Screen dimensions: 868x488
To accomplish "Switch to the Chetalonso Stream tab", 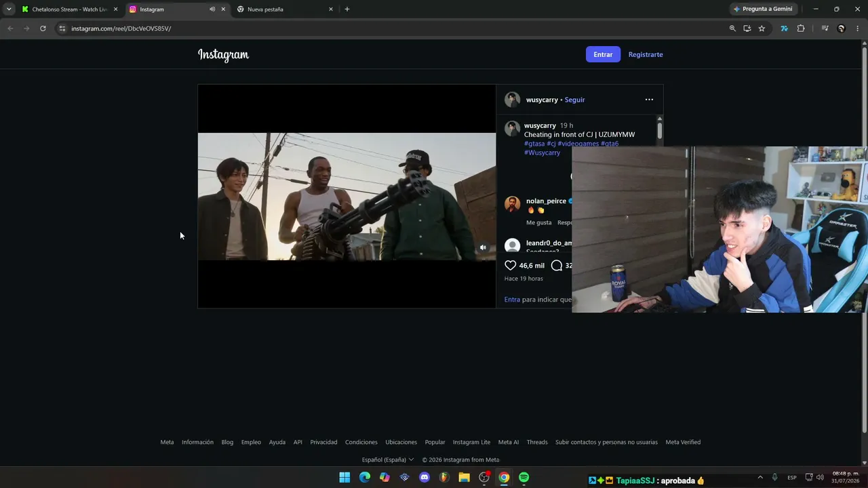I will (70, 9).
